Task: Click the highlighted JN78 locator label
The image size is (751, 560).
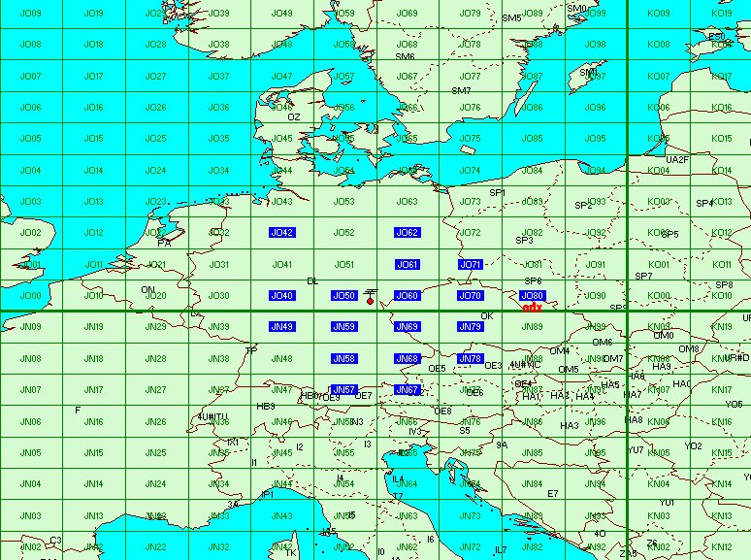Action: (x=471, y=358)
